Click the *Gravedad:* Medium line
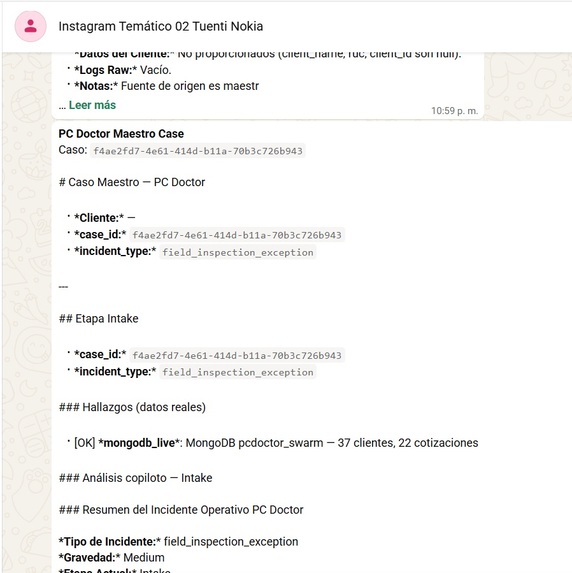 (x=111, y=558)
